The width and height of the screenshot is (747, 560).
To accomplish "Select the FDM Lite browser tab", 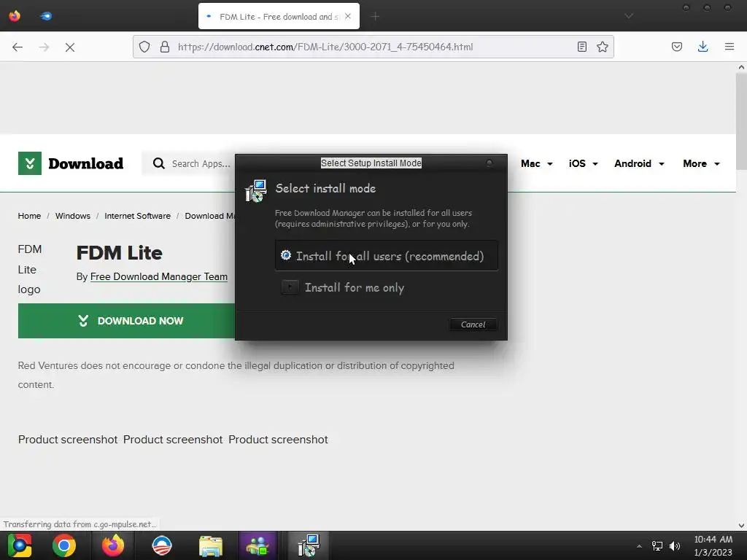I will (x=279, y=16).
